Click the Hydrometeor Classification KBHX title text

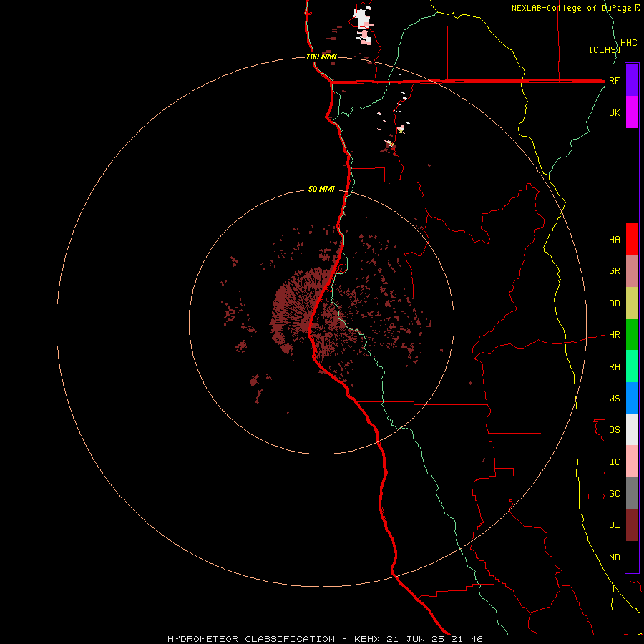coord(325,639)
